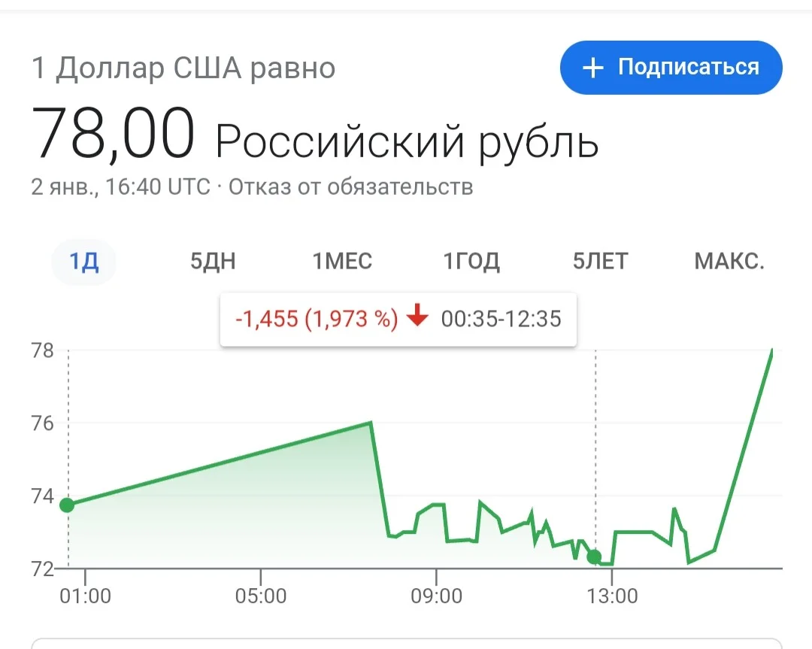The image size is (812, 649).
Task: Show the МАКС. range tab
Action: [x=729, y=262]
